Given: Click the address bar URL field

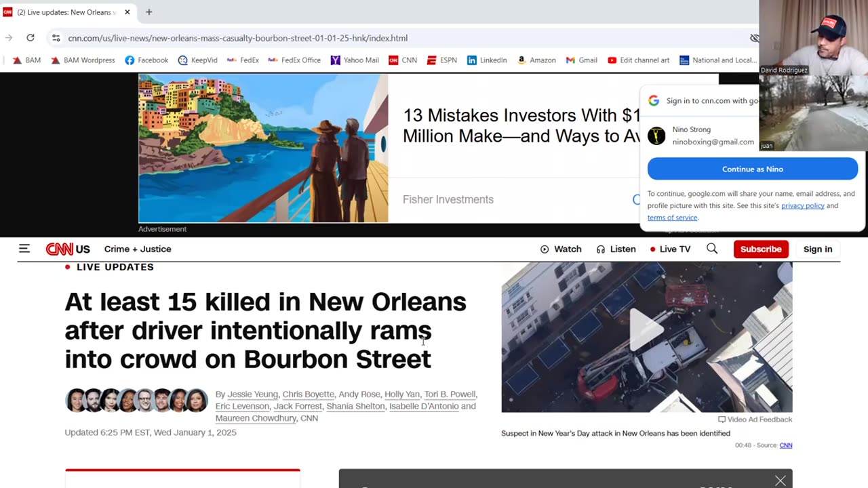Looking at the screenshot, I should [238, 38].
